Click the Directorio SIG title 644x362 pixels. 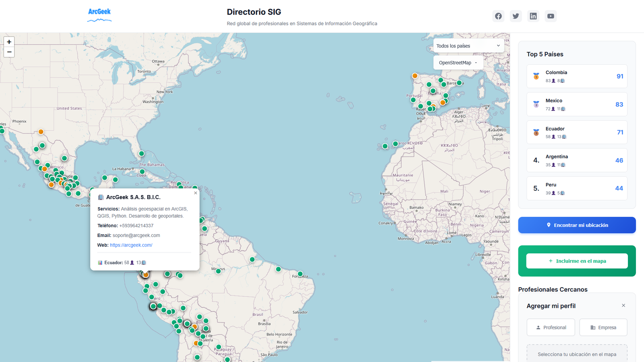point(254,12)
